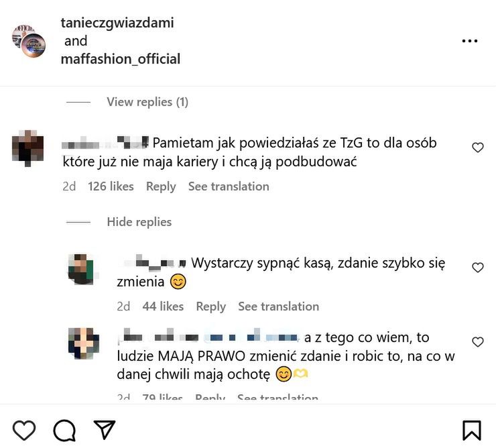The width and height of the screenshot is (496, 448).
Task: View the 44 likes list
Action: [163, 306]
